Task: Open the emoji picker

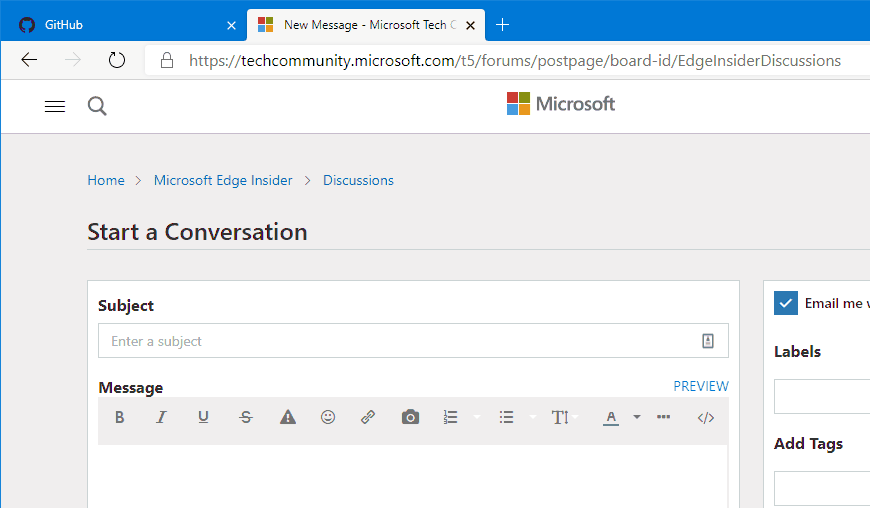Action: [328, 418]
